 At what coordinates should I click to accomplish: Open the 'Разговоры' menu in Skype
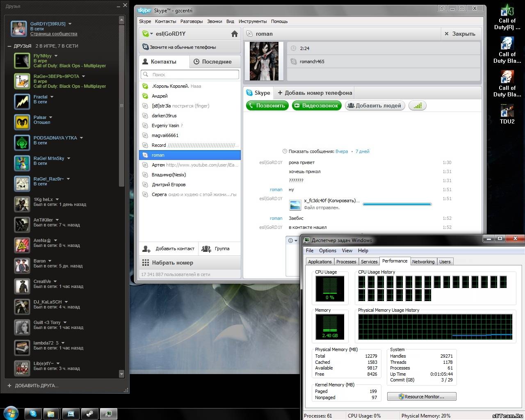click(x=192, y=21)
